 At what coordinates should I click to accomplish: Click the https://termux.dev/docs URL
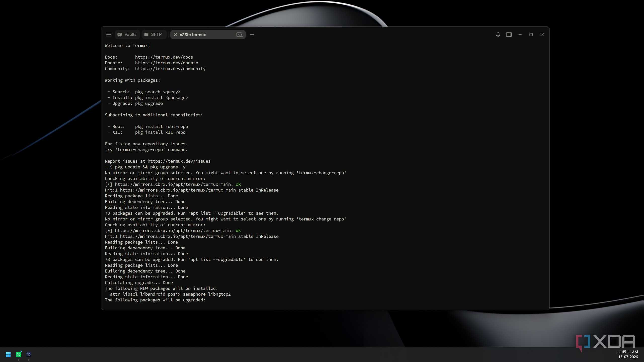164,57
